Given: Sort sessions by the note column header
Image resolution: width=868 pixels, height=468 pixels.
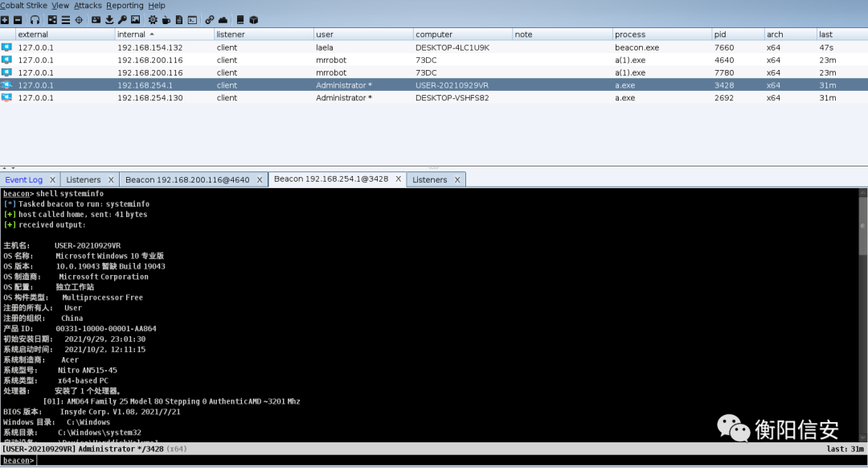Looking at the screenshot, I should [563, 35].
